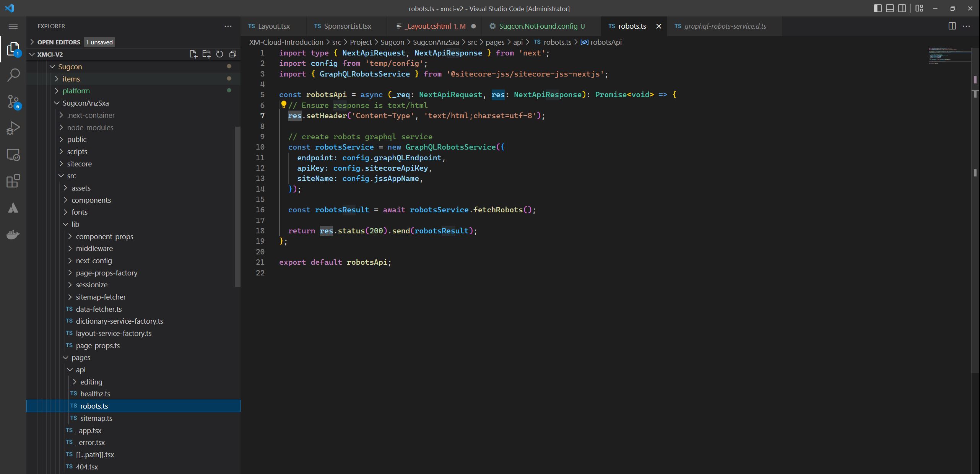Collapse all folders in explorer
The height and width of the screenshot is (474, 980).
click(x=232, y=54)
